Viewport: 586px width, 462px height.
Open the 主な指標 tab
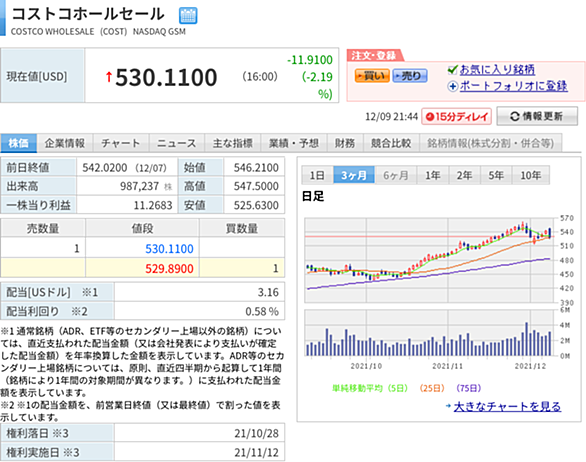coord(232,143)
